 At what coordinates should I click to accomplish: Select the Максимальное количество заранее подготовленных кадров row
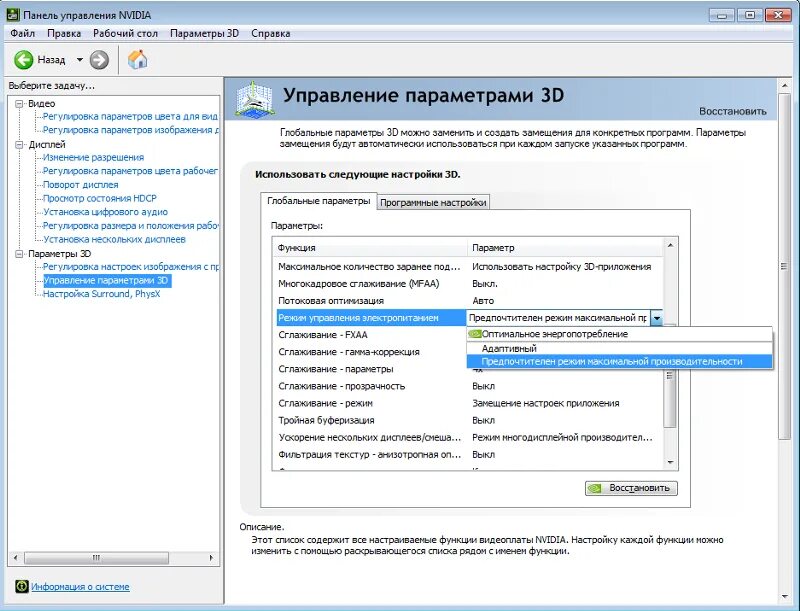pyautogui.click(x=469, y=267)
